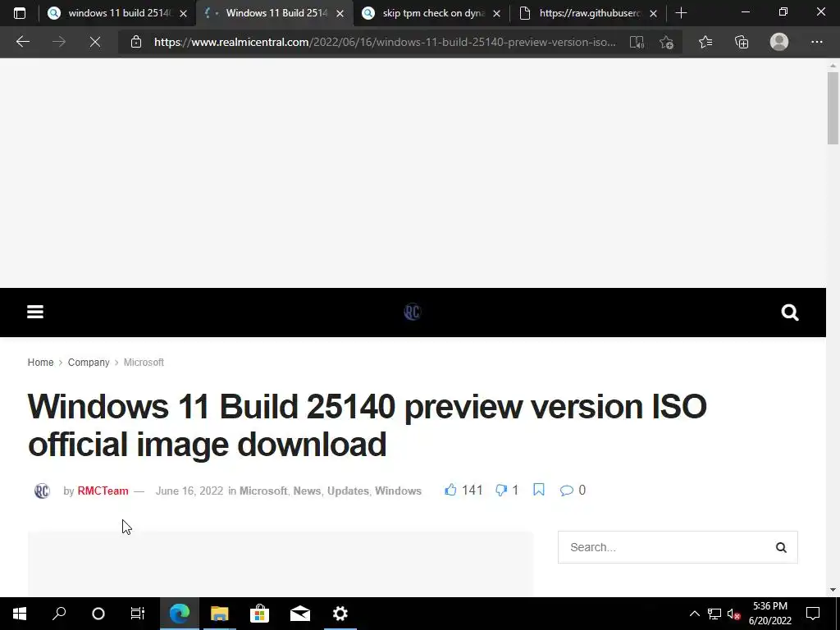The height and width of the screenshot is (630, 840).
Task: Switch to raw.githubusercontent tab
Action: coord(589,13)
